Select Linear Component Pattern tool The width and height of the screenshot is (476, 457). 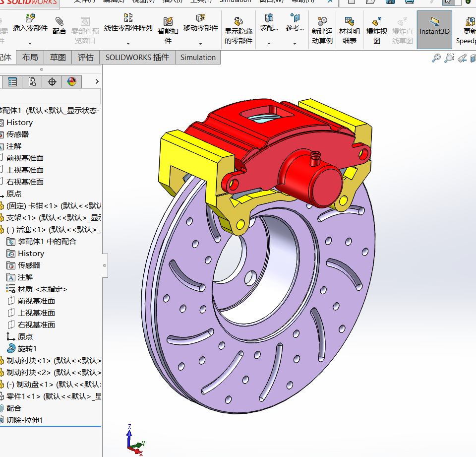coord(128,23)
